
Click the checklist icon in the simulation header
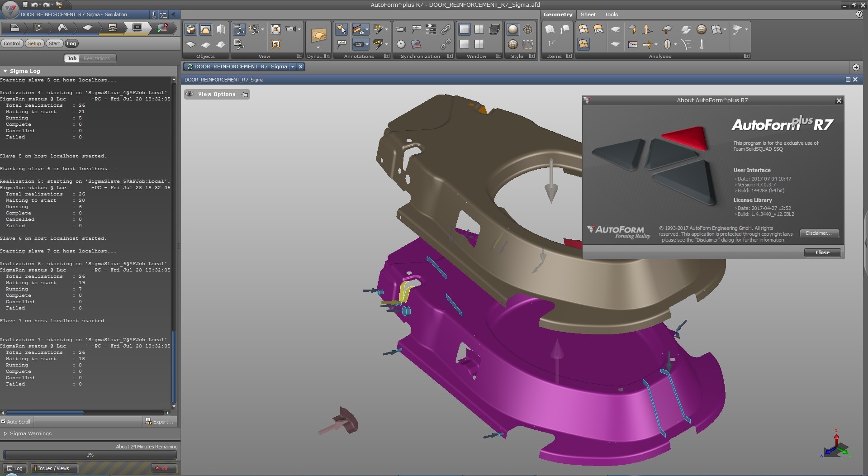[x=163, y=14]
